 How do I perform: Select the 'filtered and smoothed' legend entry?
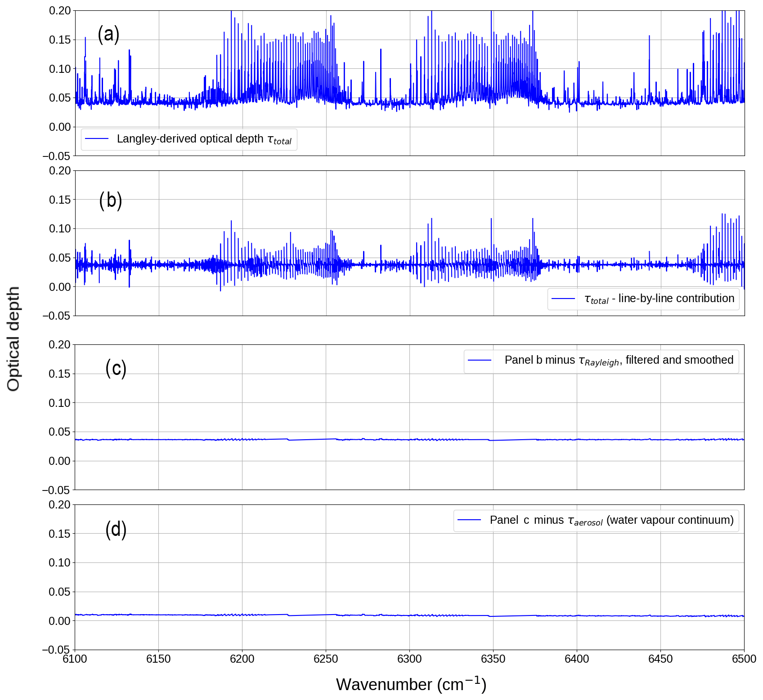pyautogui.click(x=619, y=361)
